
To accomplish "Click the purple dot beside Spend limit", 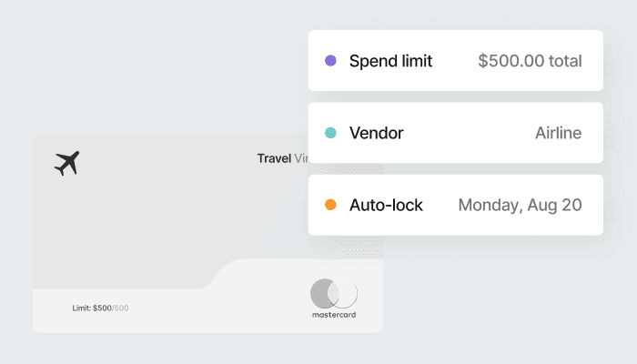I will [x=330, y=61].
